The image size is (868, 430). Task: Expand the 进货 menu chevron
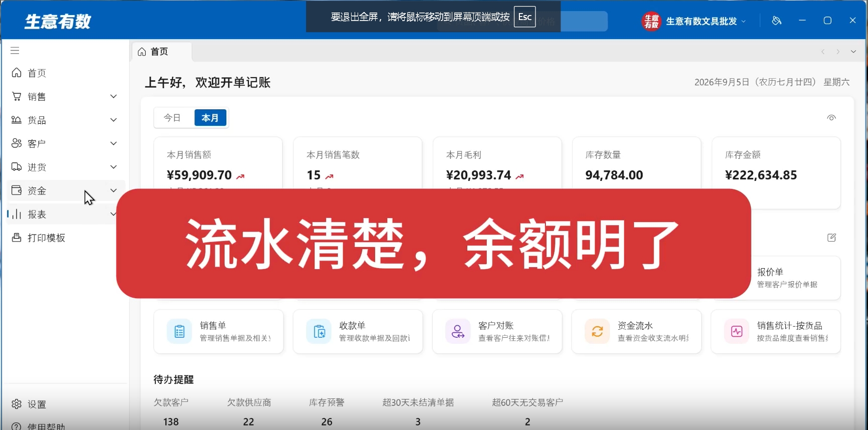tap(114, 167)
